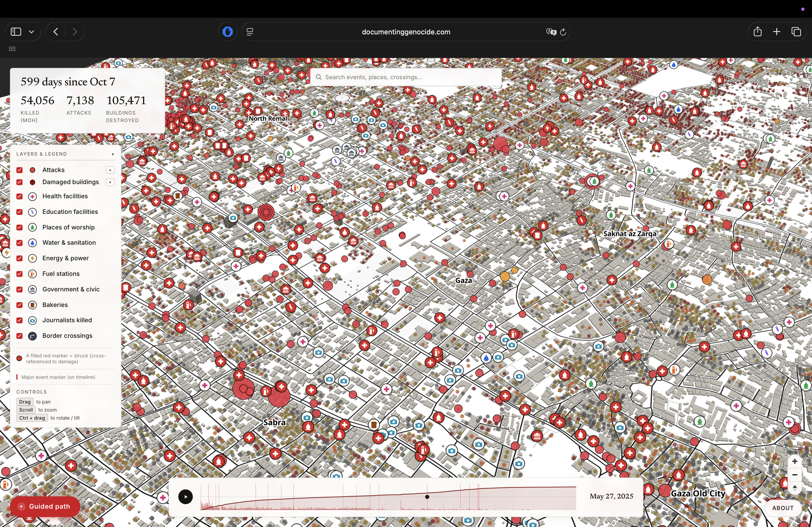Click the Damaged buildings dark red swatch
This screenshot has height=527, width=812.
click(32, 182)
